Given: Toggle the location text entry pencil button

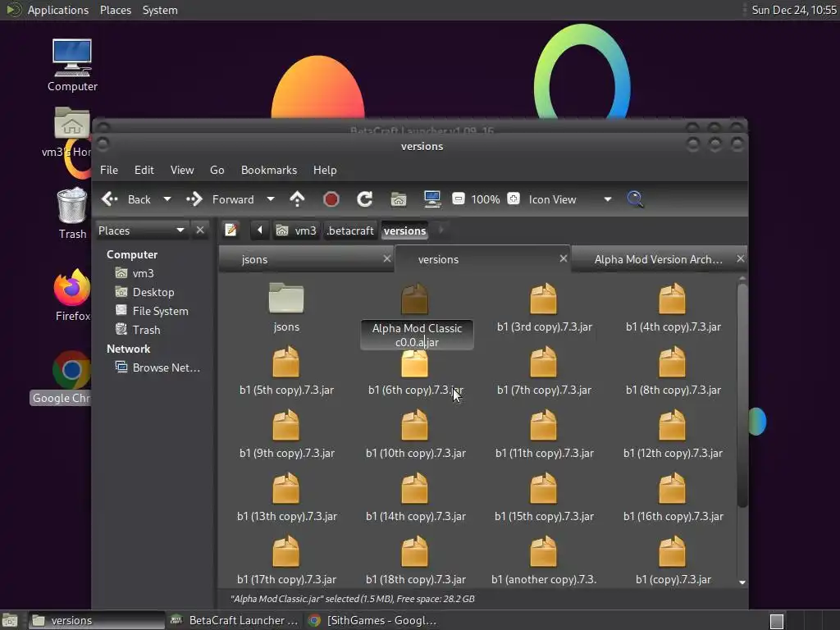Looking at the screenshot, I should pos(231,231).
